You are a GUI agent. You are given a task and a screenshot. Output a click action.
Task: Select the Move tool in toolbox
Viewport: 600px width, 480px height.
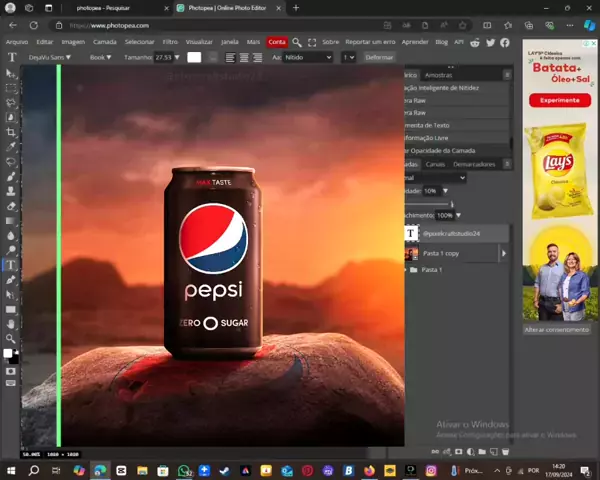pos(11,73)
